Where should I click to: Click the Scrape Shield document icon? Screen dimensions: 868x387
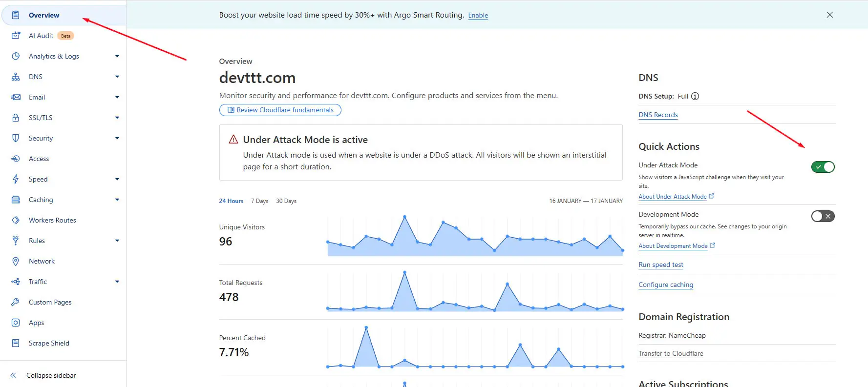16,343
